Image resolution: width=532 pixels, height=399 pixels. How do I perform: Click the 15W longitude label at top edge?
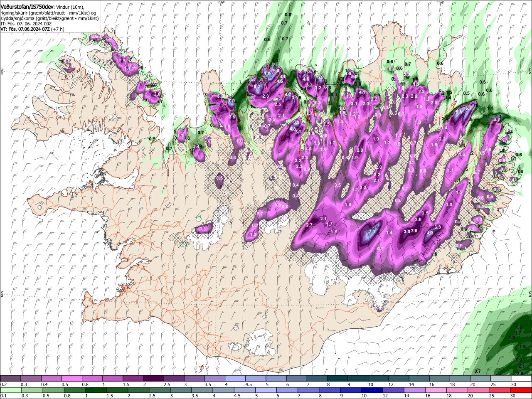440,2
